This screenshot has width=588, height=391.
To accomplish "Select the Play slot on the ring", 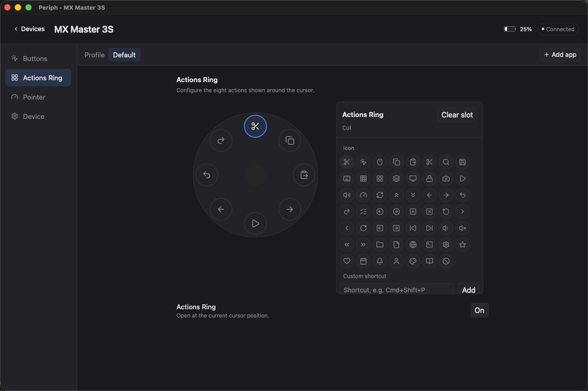I will pyautogui.click(x=255, y=223).
